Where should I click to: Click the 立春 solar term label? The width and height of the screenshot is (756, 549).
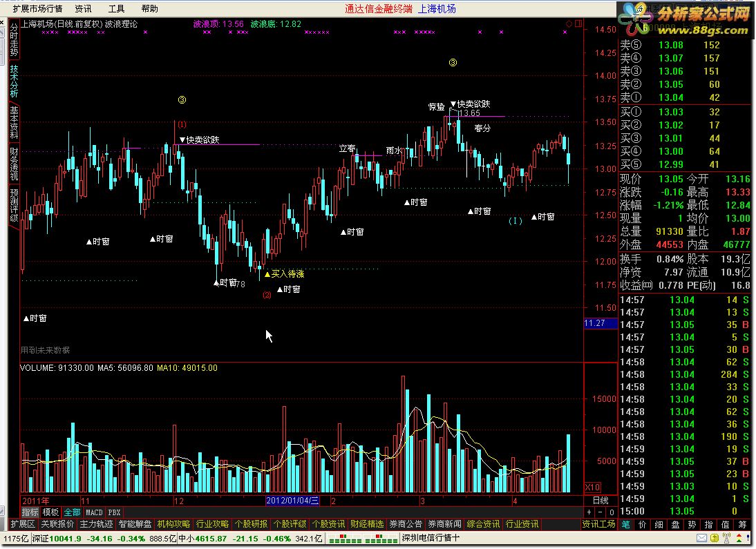coord(347,148)
